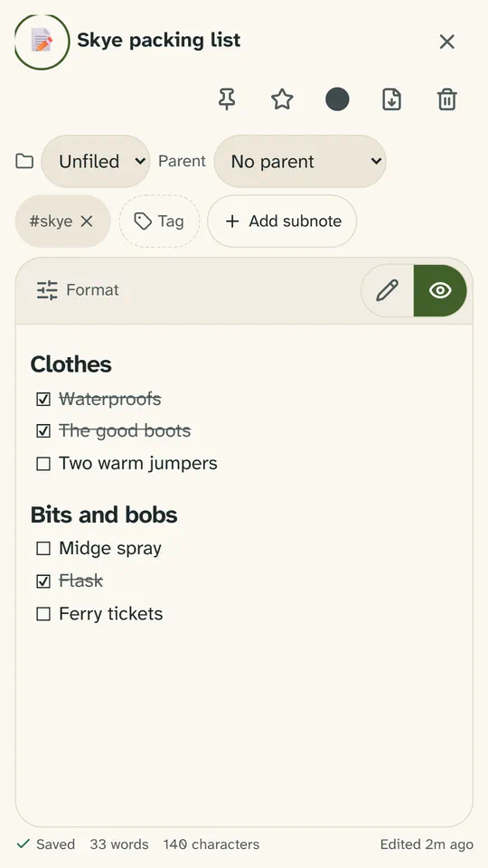Uncheck the Flask checkbox

[43, 581]
